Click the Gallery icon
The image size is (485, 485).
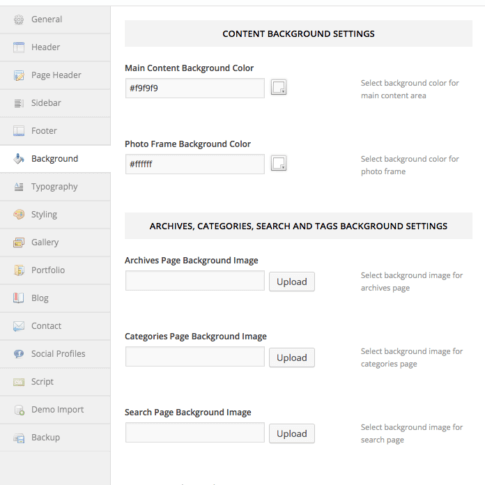(x=19, y=242)
